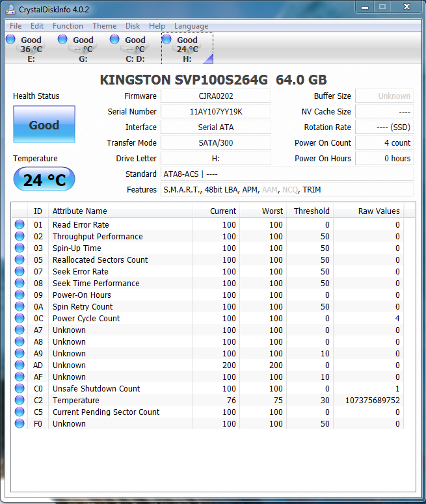The image size is (426, 504).
Task: Click status orb for Seek Time Performance
Action: 20,283
